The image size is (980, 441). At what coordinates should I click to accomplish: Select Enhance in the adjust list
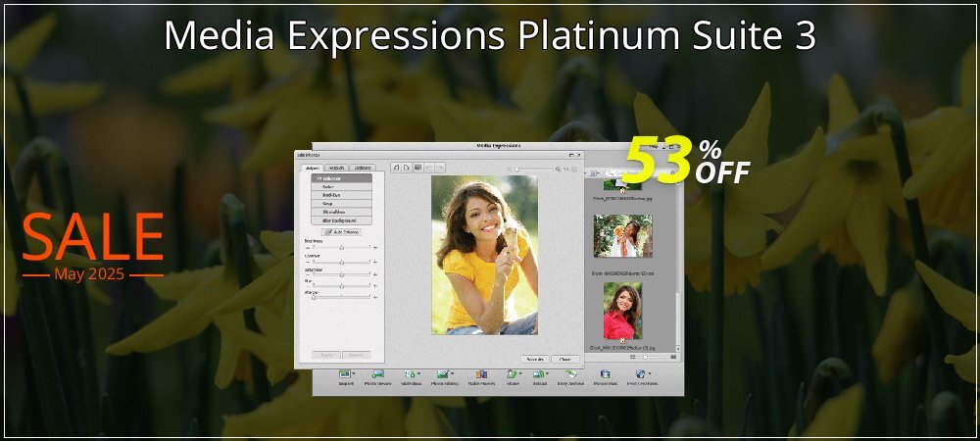341,178
